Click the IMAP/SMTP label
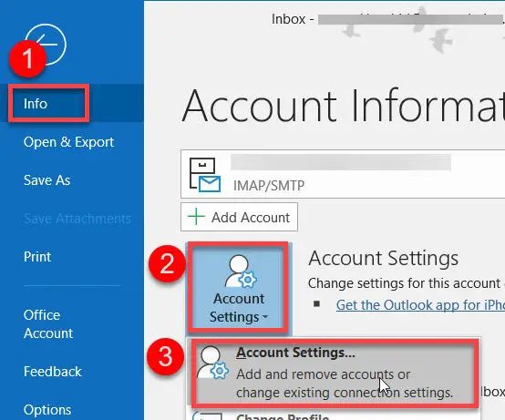505x420 pixels. pyautogui.click(x=269, y=186)
